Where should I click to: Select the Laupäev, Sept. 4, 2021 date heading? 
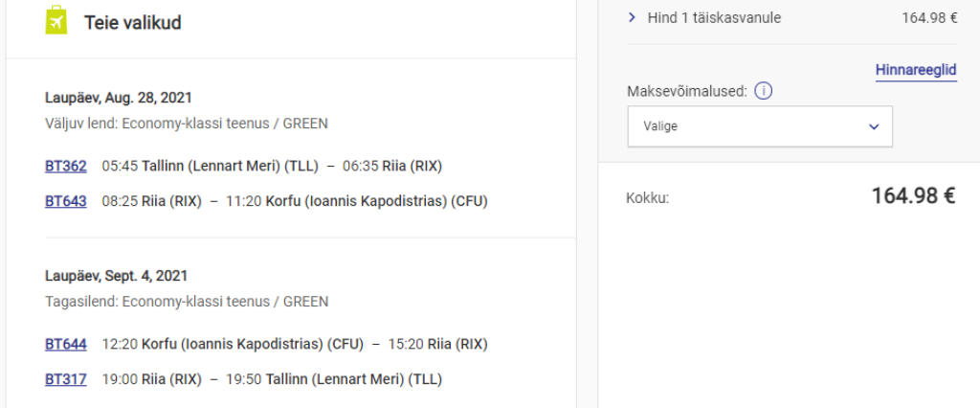pyautogui.click(x=116, y=276)
